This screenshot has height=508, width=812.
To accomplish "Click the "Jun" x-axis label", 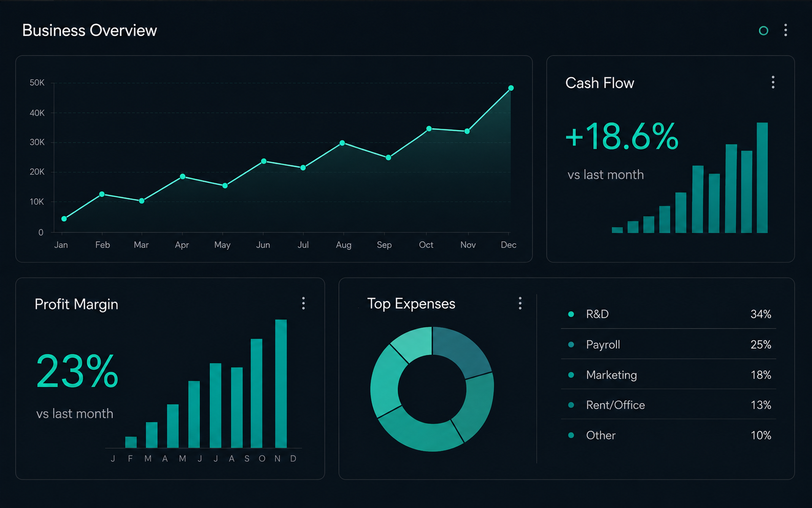I will click(263, 245).
